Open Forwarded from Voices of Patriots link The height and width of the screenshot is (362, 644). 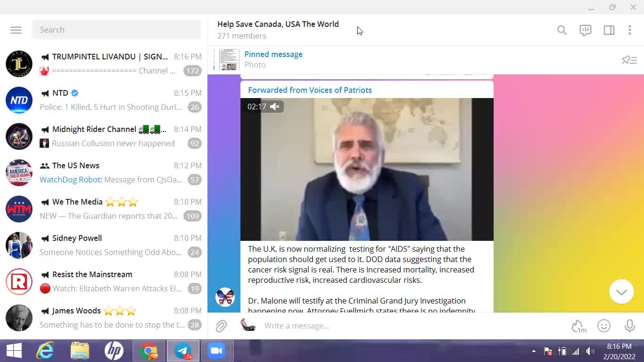pos(310,90)
